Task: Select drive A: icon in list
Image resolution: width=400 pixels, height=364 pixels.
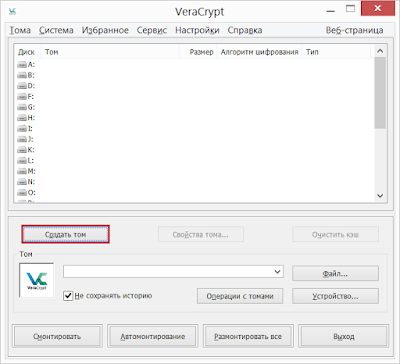Action: tap(22, 65)
